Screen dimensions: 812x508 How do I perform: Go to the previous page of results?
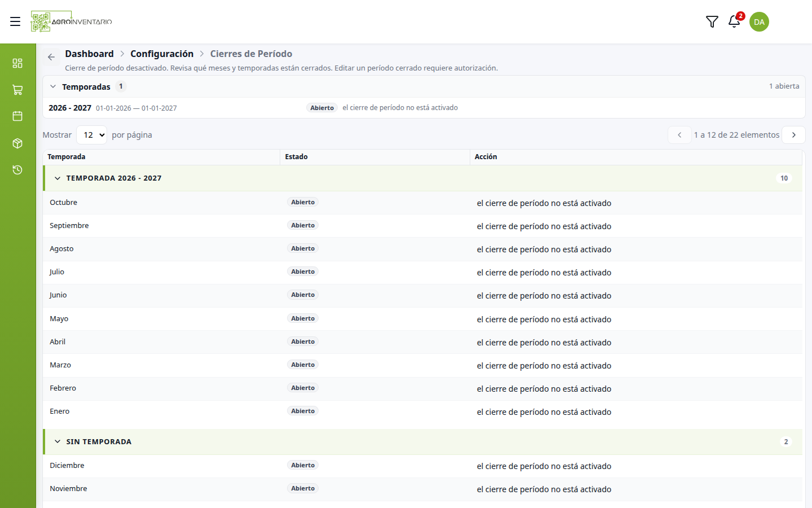click(679, 135)
